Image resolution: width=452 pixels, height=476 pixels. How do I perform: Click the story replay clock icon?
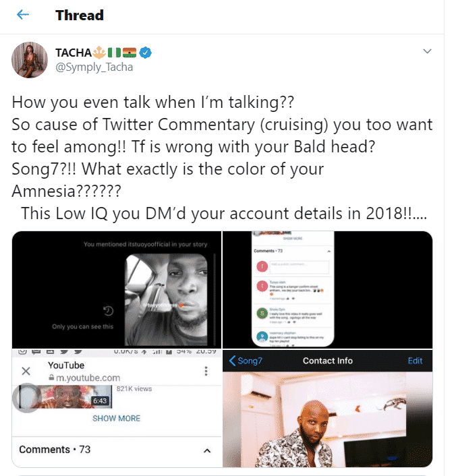[109, 311]
